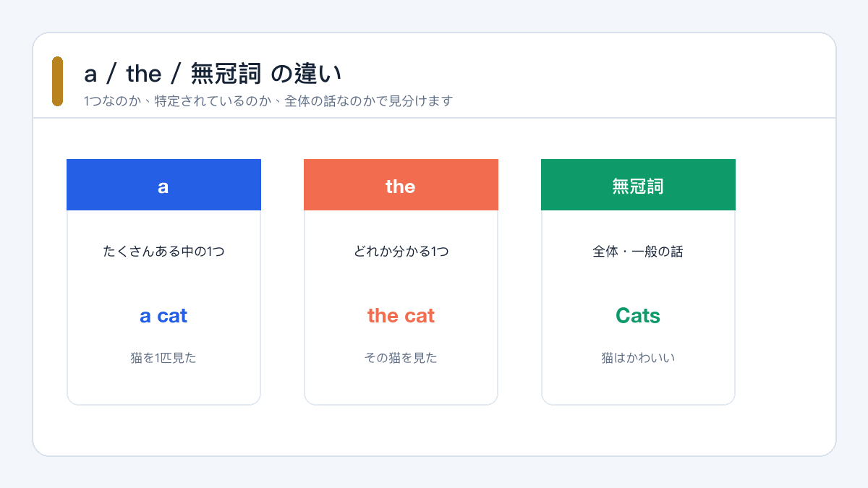Screen dimensions: 868x488
Task: Click the word "the" in the page title
Action: coord(143,74)
